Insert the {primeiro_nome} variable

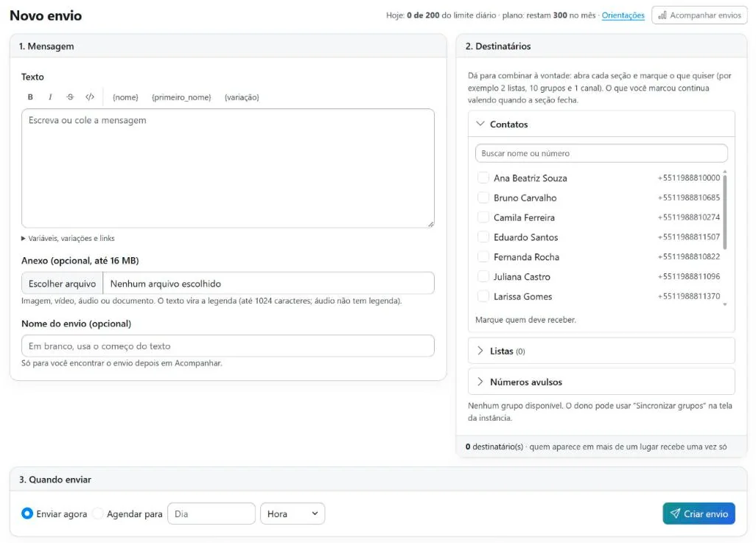tap(181, 97)
